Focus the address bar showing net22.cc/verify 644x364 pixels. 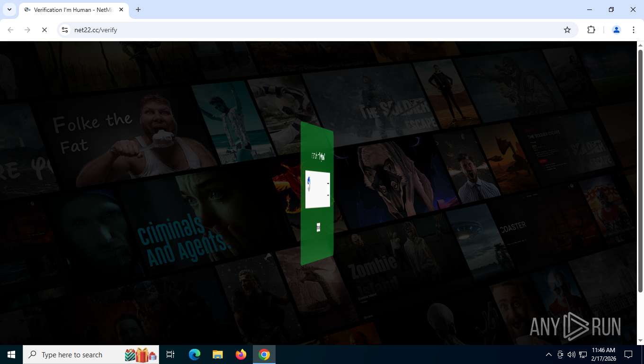[x=317, y=30]
